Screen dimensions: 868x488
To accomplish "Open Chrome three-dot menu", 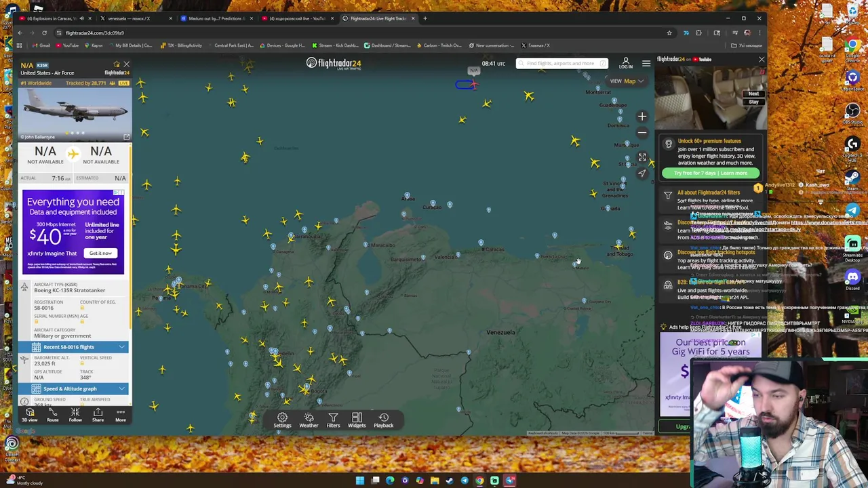I will 759,33.
